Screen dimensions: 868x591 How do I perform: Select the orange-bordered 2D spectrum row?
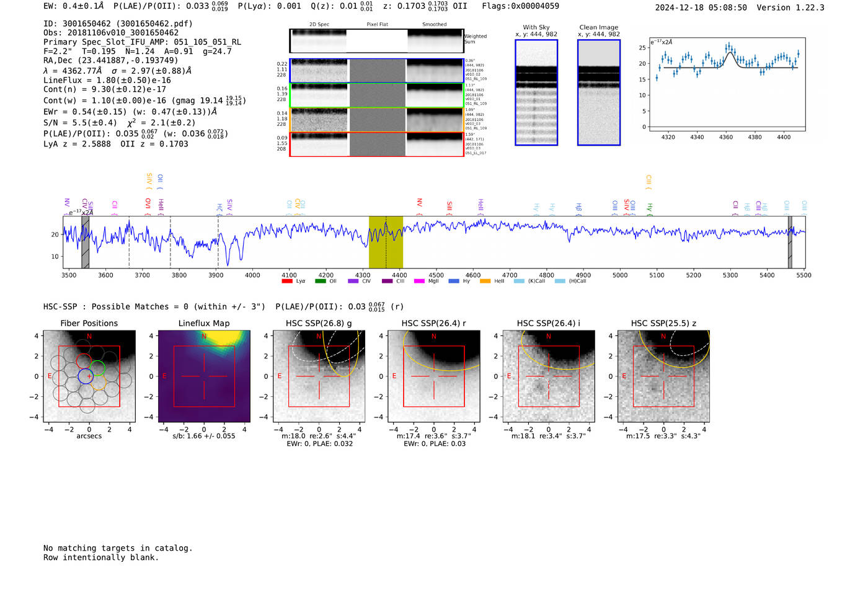pos(376,120)
